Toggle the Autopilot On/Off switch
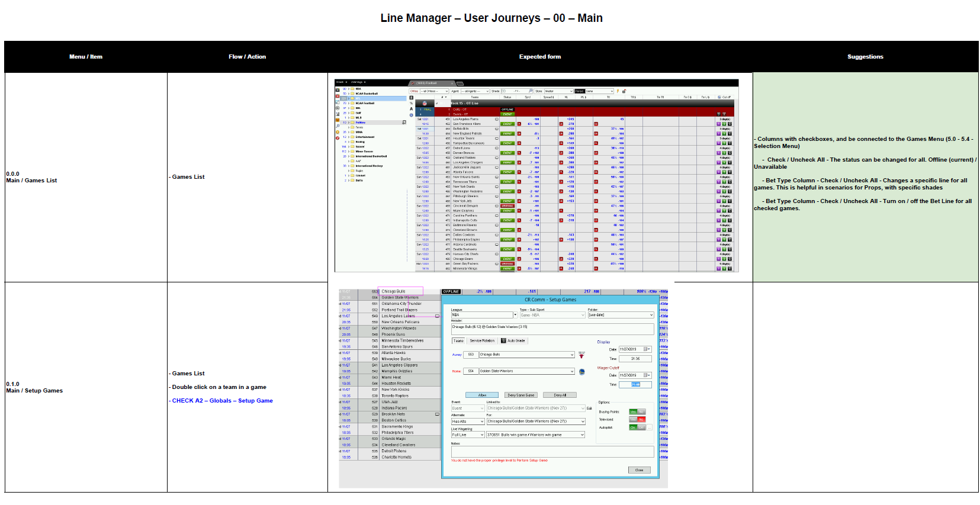This screenshot has width=980, height=505. coord(637,427)
